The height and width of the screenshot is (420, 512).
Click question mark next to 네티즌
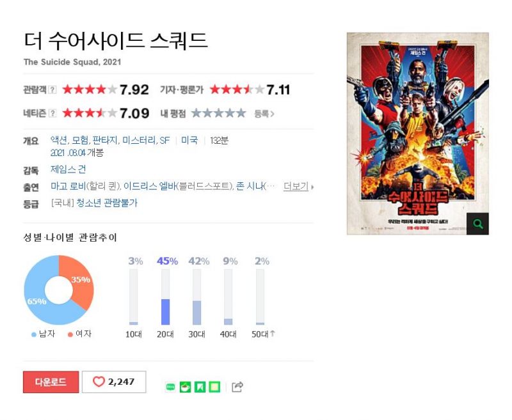pos(52,114)
